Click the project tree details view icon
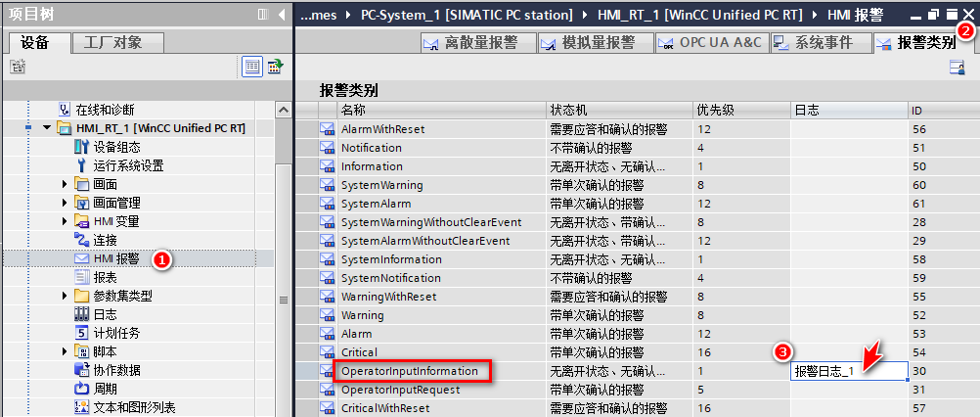The width and height of the screenshot is (980, 417). [252, 67]
